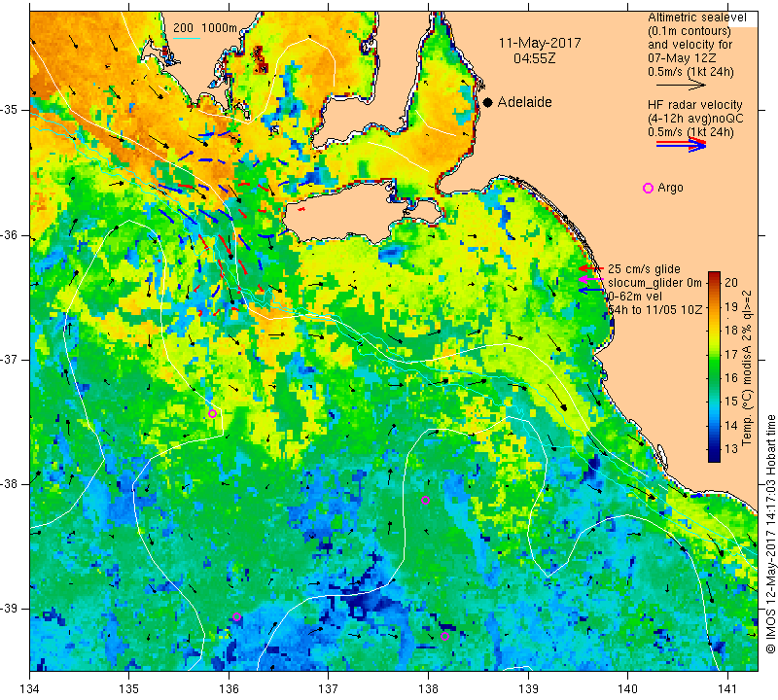This screenshot has width=778, height=700.
Task: Click the black Adelaide city dot marker
Action: point(488,102)
